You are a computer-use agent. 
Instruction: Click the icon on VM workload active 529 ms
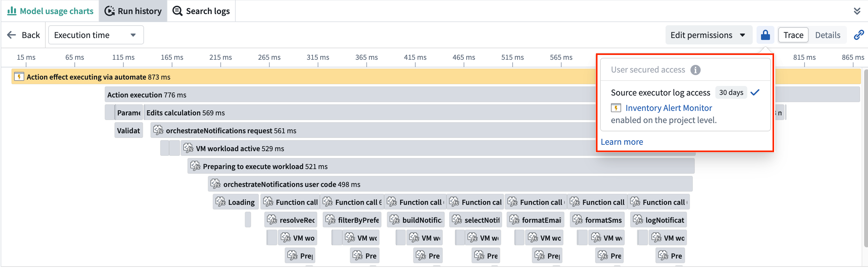[188, 148]
